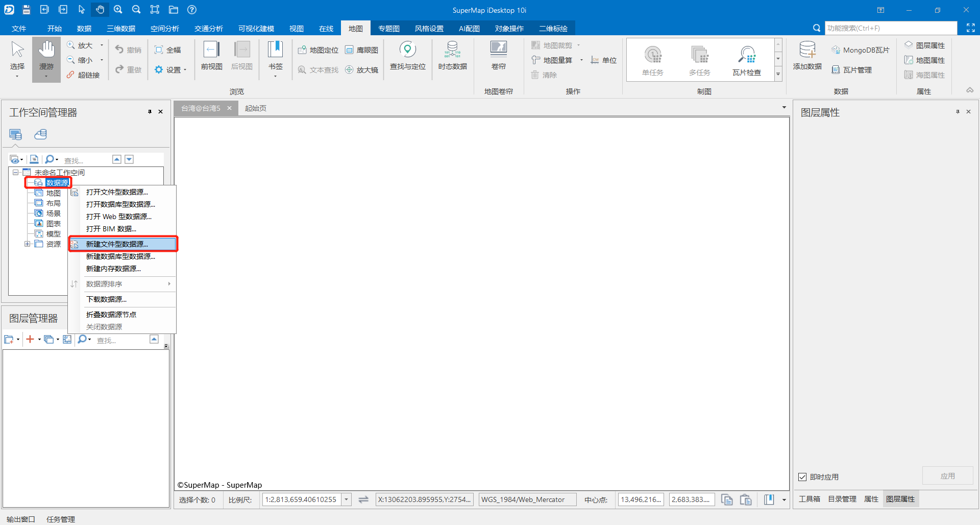Screen dimensions: 980x525
Task: Click 全幅 full extent button
Action: point(168,50)
